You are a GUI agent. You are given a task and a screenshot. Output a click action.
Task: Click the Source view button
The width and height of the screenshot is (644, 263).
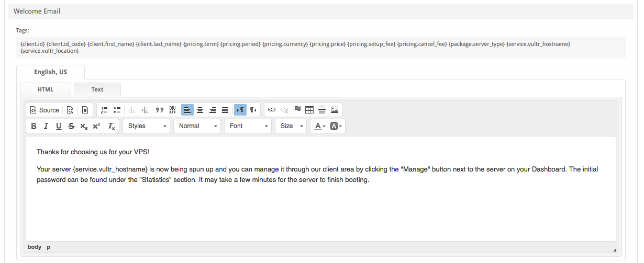(44, 110)
